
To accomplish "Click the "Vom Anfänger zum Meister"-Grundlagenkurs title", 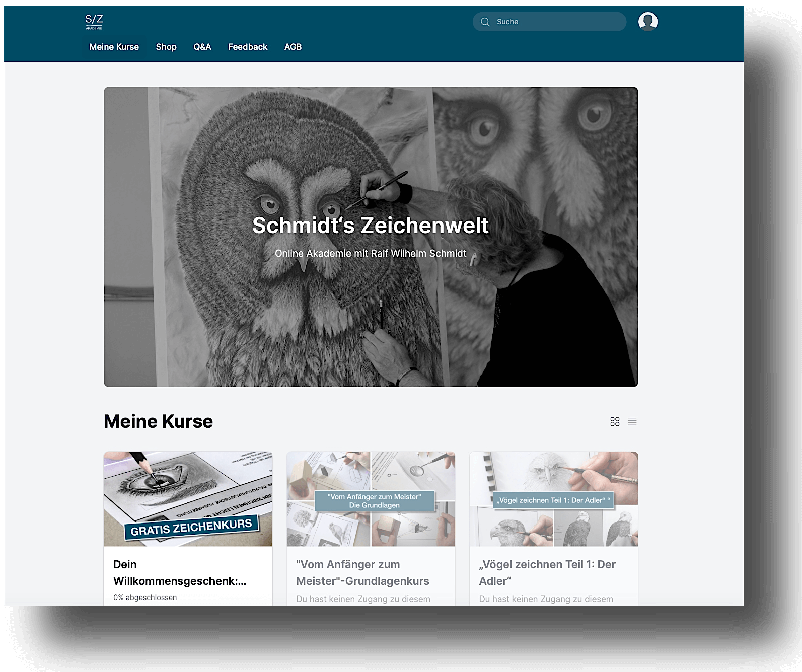I will tap(362, 573).
